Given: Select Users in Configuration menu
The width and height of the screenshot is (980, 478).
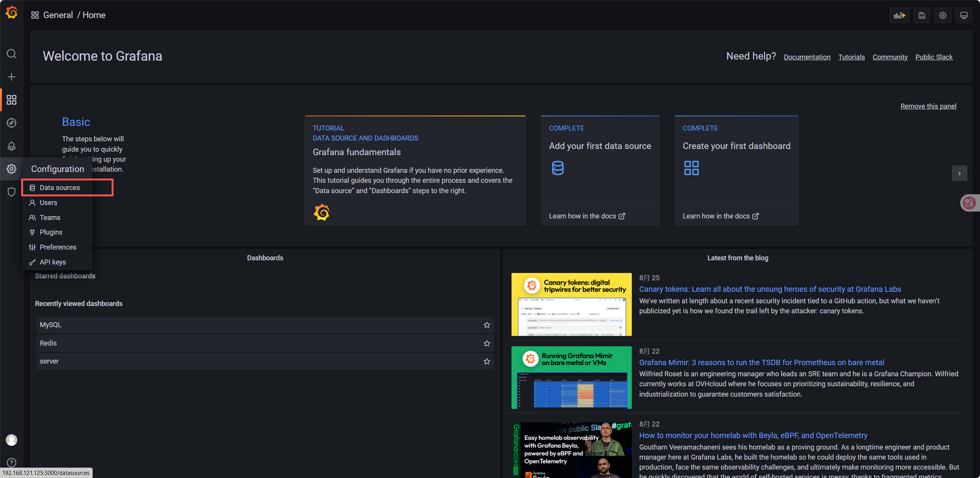Looking at the screenshot, I should [58, 203].
